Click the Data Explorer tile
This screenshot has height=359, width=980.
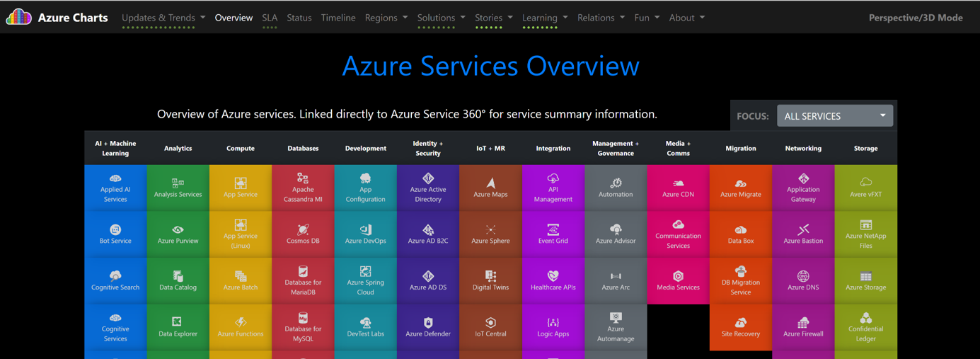(178, 328)
